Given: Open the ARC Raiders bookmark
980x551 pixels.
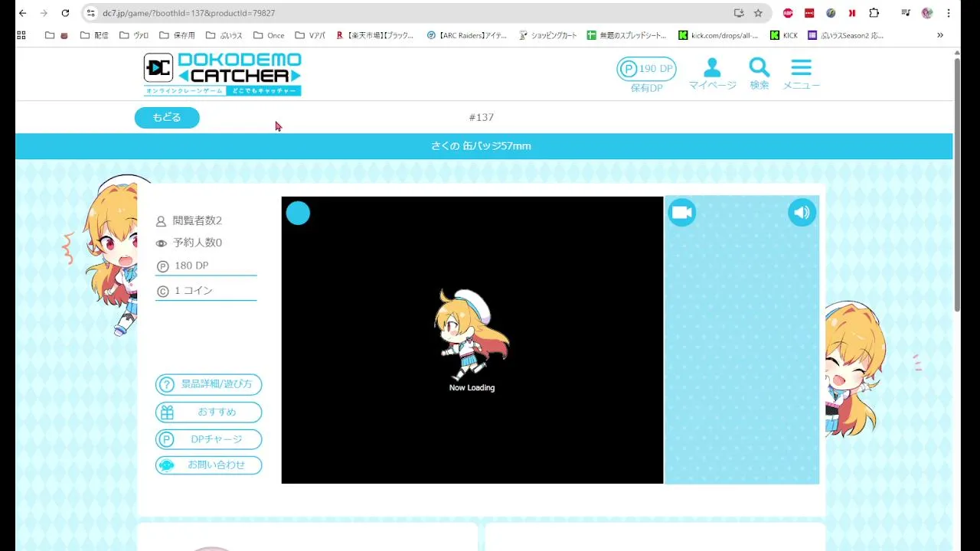Looking at the screenshot, I should point(467,35).
